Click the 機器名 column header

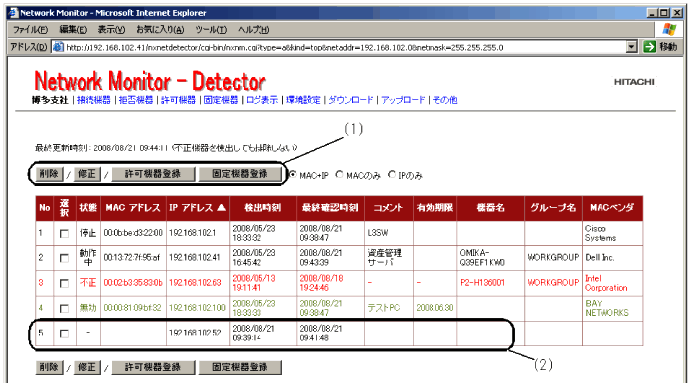coord(491,208)
